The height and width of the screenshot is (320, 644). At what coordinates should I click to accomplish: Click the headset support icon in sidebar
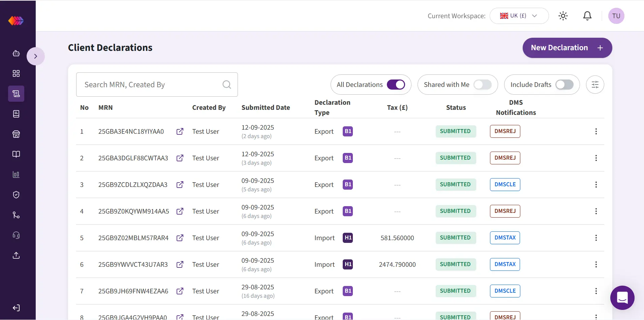(x=16, y=235)
